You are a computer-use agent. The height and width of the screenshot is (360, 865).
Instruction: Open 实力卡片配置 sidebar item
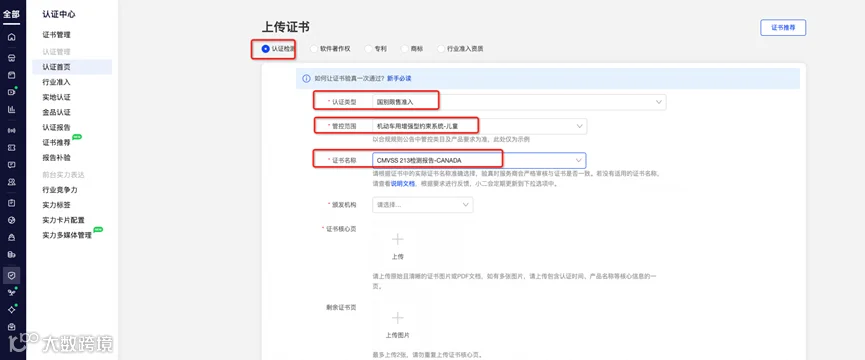click(63, 220)
